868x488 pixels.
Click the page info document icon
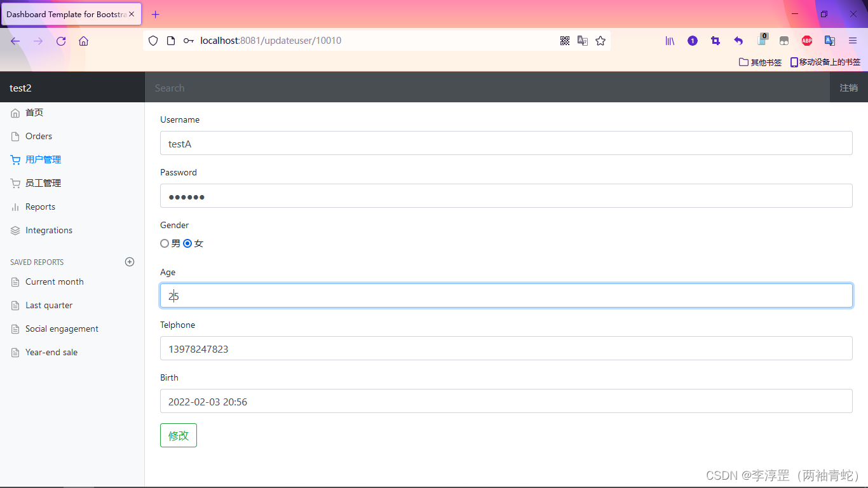pyautogui.click(x=170, y=41)
